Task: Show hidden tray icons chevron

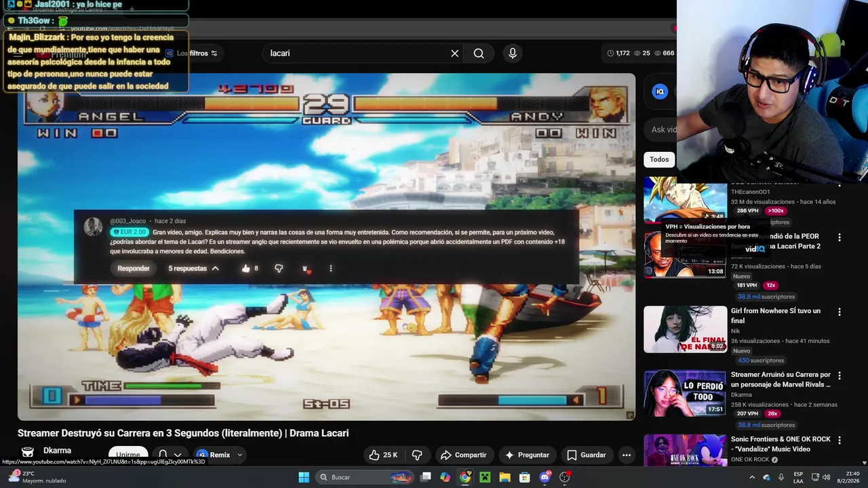Action: coord(751,477)
